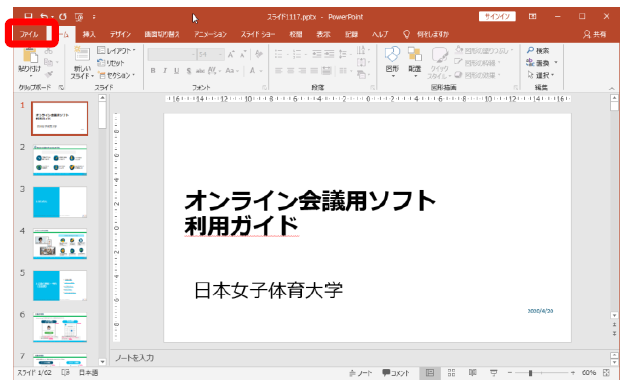Open the セクション dropdown
Screen dimensions: 627x390
pyautogui.click(x=116, y=75)
